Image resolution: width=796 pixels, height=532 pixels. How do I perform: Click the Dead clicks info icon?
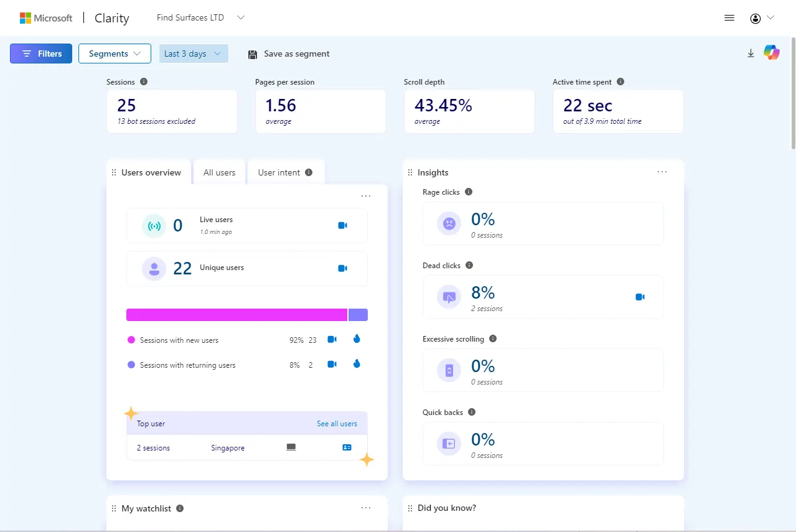469,265
